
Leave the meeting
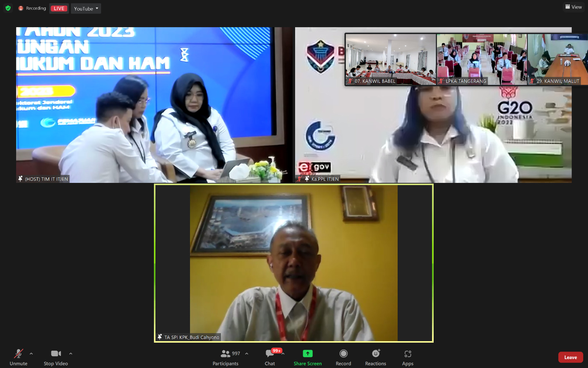(x=570, y=357)
